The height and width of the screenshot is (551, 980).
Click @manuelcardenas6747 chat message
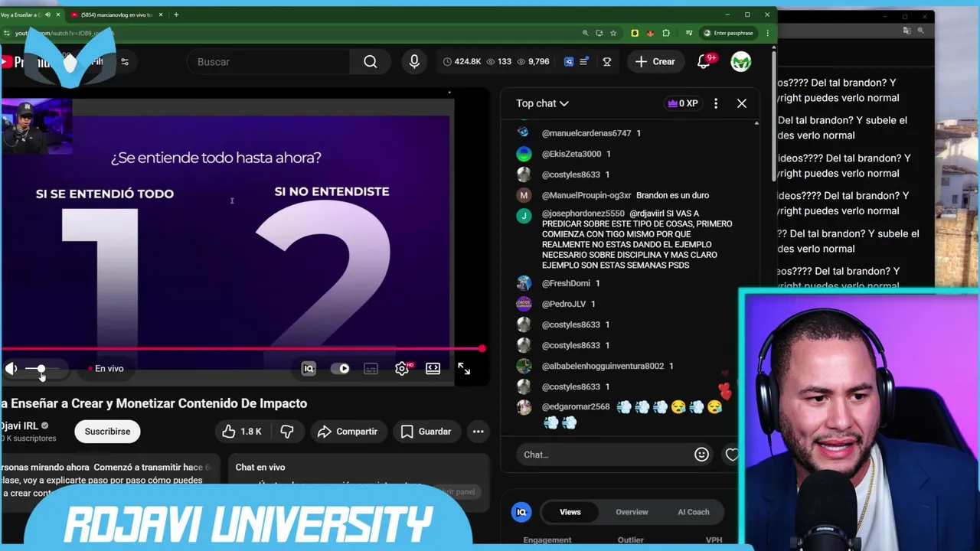591,133
